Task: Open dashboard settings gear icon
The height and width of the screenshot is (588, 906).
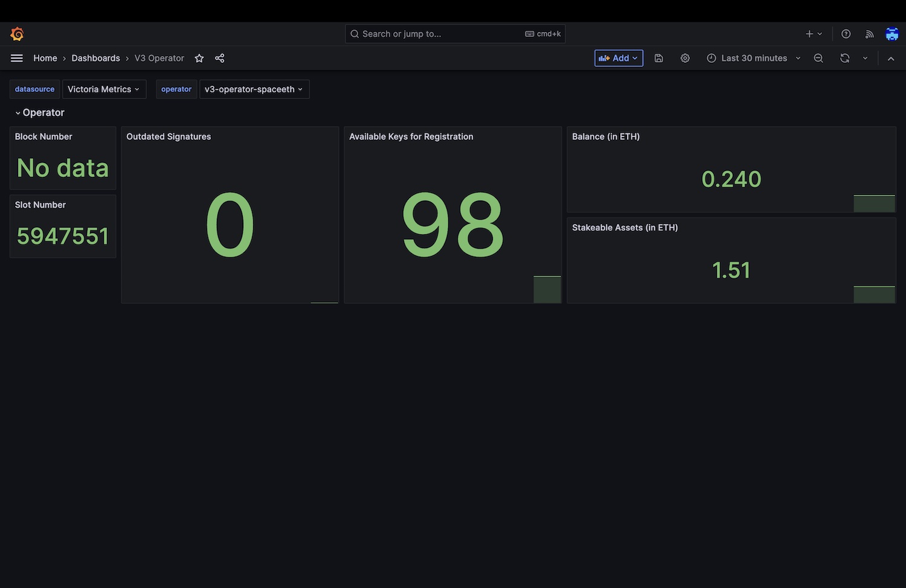Action: (685, 58)
